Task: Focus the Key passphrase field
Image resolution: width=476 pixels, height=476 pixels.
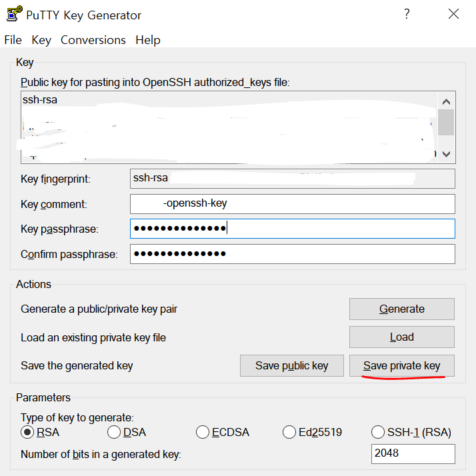Action: coord(293,229)
